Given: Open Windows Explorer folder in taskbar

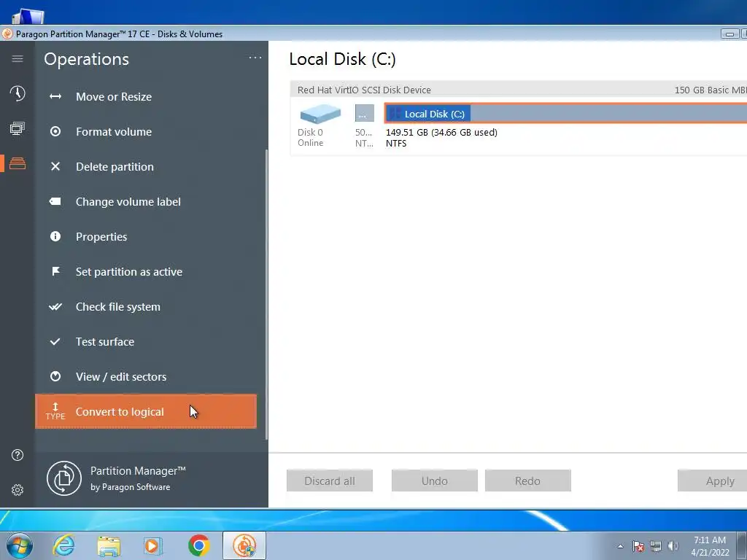Looking at the screenshot, I should [109, 545].
